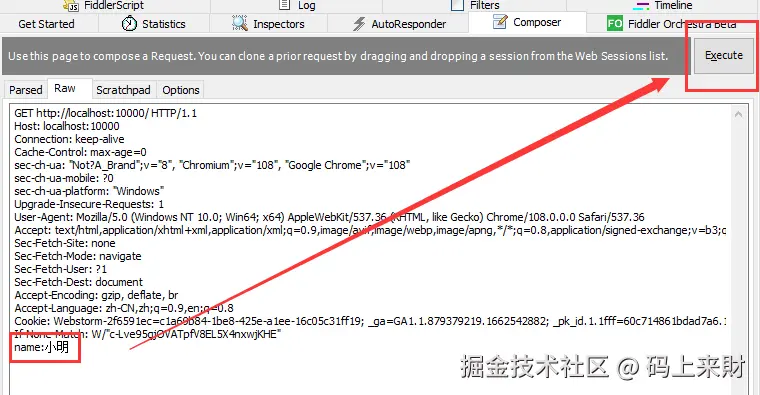
Task: Click the Cookie: Webstorm header line
Action: tap(370, 321)
